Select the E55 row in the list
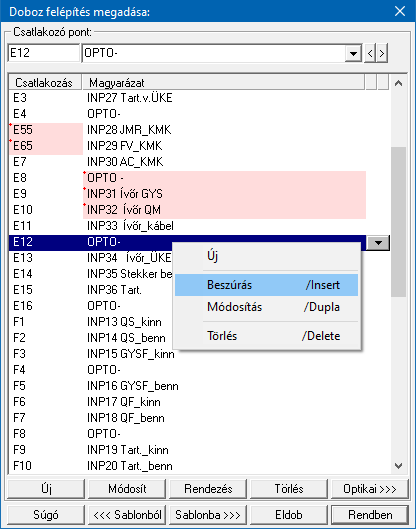Screen dimensions: 416x529 pyautogui.click(x=187, y=130)
